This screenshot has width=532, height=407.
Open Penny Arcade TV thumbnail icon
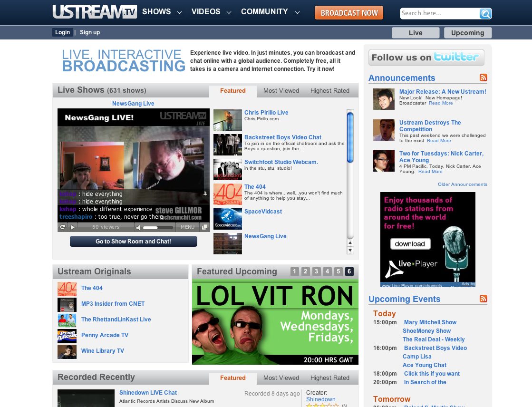coord(67,336)
